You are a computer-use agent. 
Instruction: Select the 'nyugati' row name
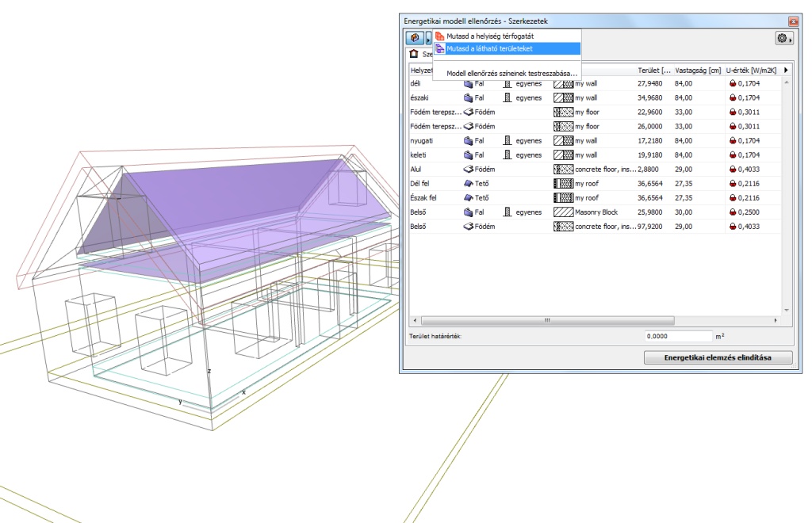pos(422,141)
